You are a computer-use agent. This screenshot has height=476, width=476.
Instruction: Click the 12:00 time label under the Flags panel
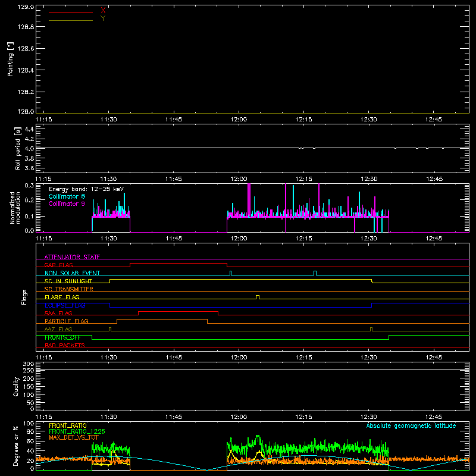[239, 358]
